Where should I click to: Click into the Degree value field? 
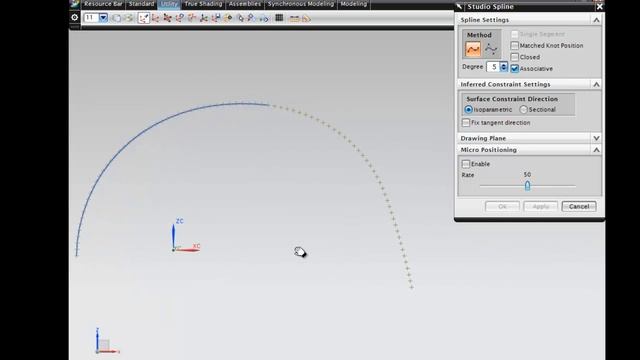click(x=493, y=67)
